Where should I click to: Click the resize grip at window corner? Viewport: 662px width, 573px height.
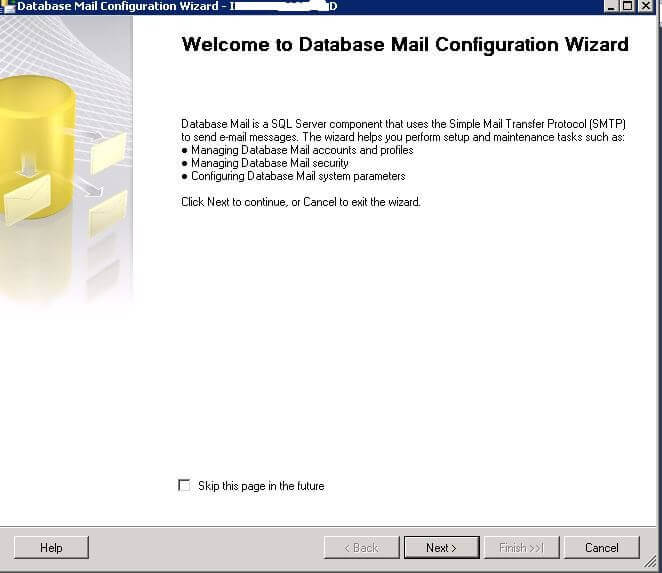(650, 562)
